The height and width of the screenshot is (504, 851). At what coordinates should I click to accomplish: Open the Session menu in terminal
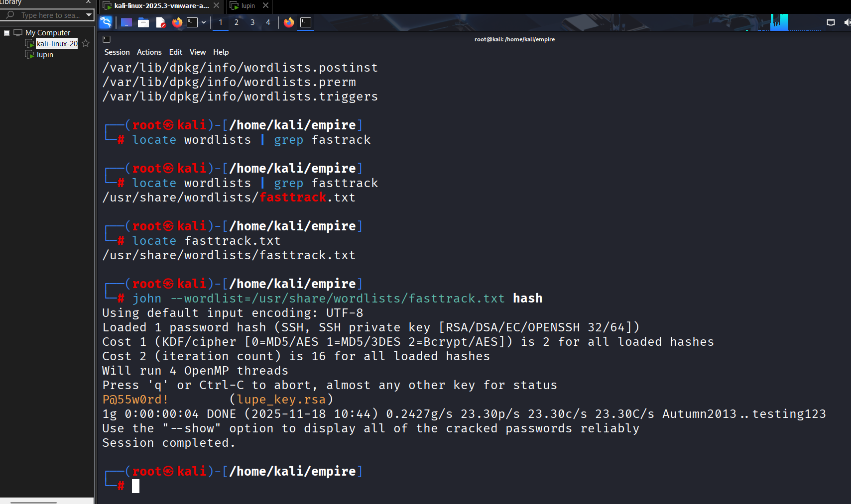tap(117, 52)
